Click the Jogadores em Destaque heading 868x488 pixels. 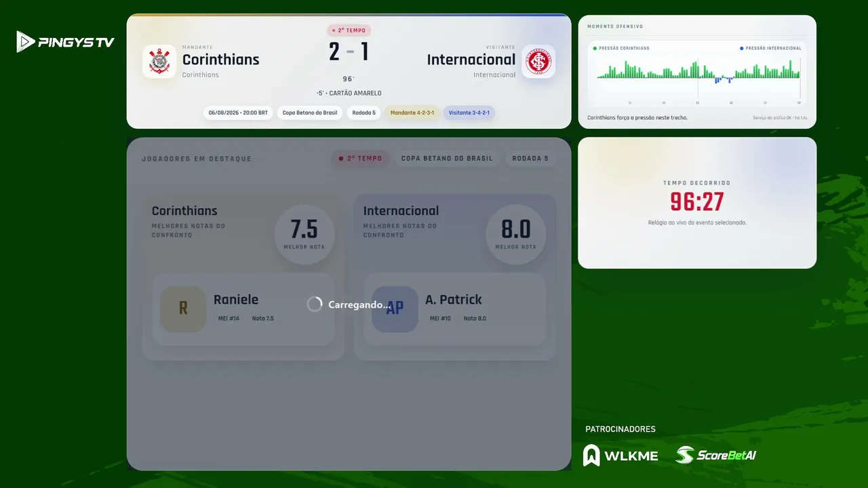197,159
